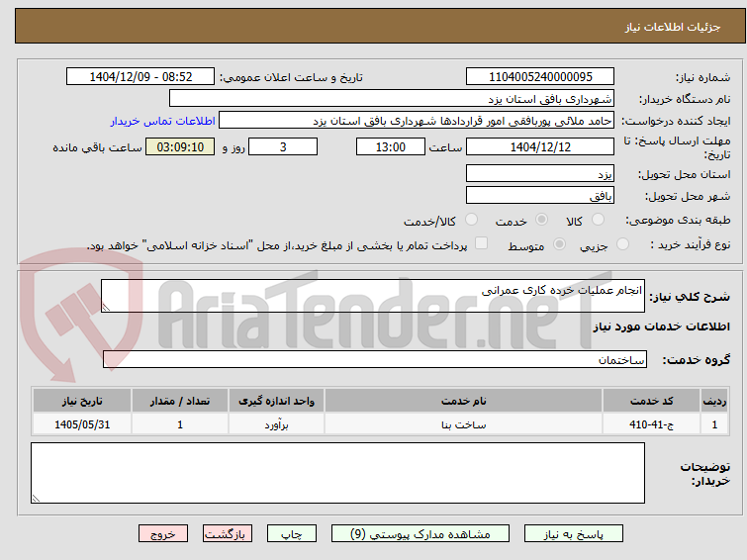Select the جزیی purchase type radio
Image resolution: width=747 pixels, height=560 pixels.
click(622, 244)
